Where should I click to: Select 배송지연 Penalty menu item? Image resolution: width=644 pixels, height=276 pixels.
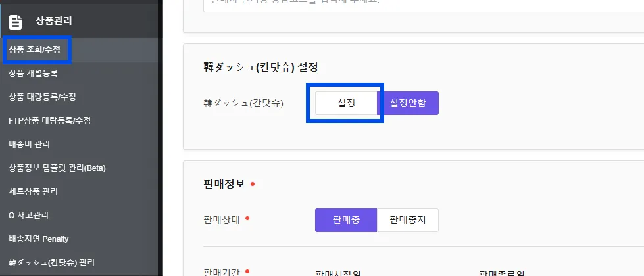click(39, 239)
